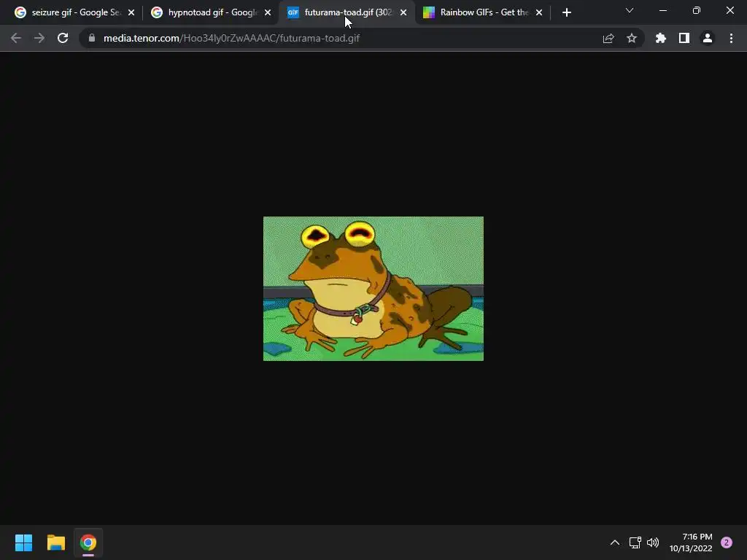Click the hypnotoad GIF image
Viewport: 747px width, 560px height.
pos(373,289)
